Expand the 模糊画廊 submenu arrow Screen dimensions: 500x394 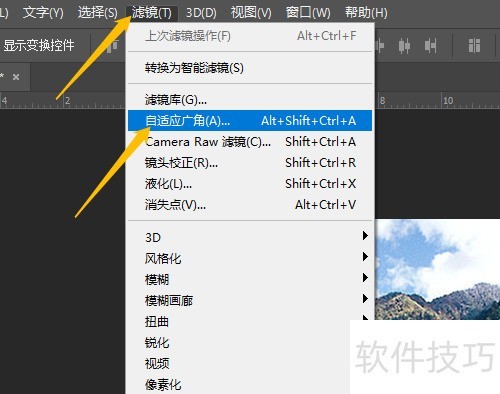coord(365,299)
